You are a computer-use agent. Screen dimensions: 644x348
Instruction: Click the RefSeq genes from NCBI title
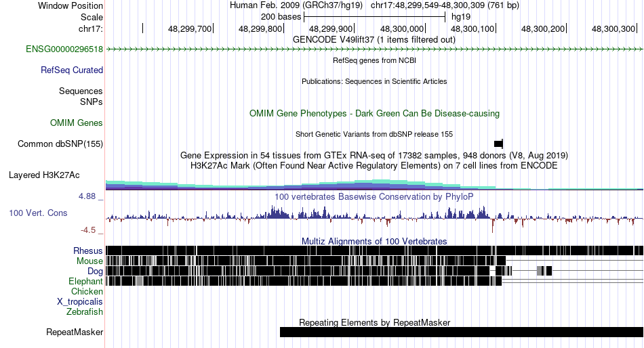[x=374, y=60]
